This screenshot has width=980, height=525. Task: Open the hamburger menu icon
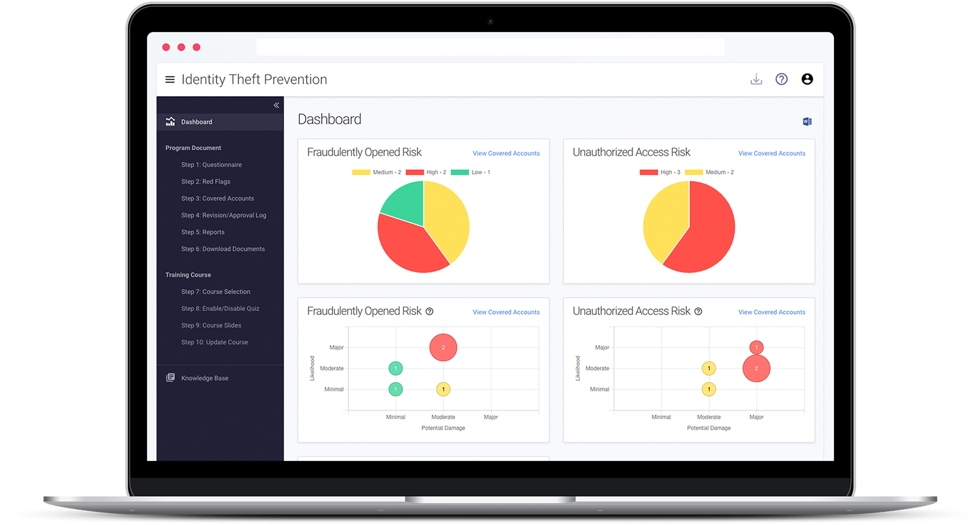click(x=170, y=80)
